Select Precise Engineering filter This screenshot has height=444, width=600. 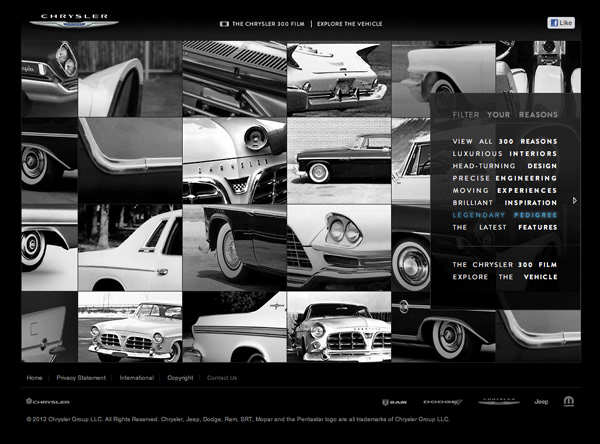coord(505,178)
